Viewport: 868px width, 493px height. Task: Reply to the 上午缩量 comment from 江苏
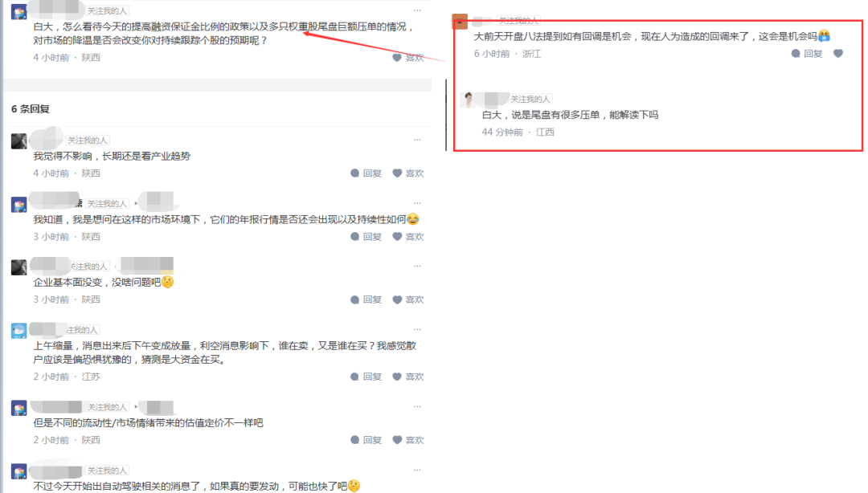(x=366, y=377)
